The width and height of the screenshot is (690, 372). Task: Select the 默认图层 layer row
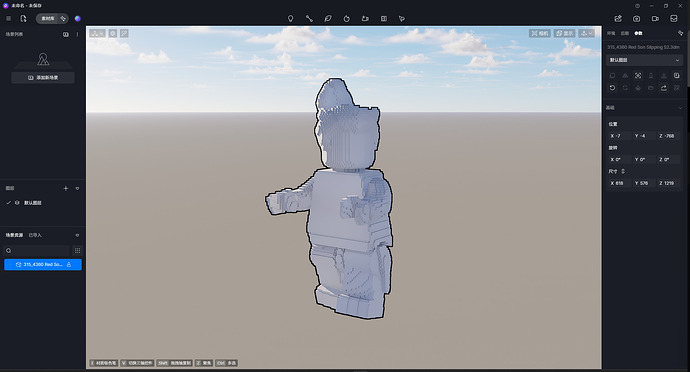click(x=43, y=203)
